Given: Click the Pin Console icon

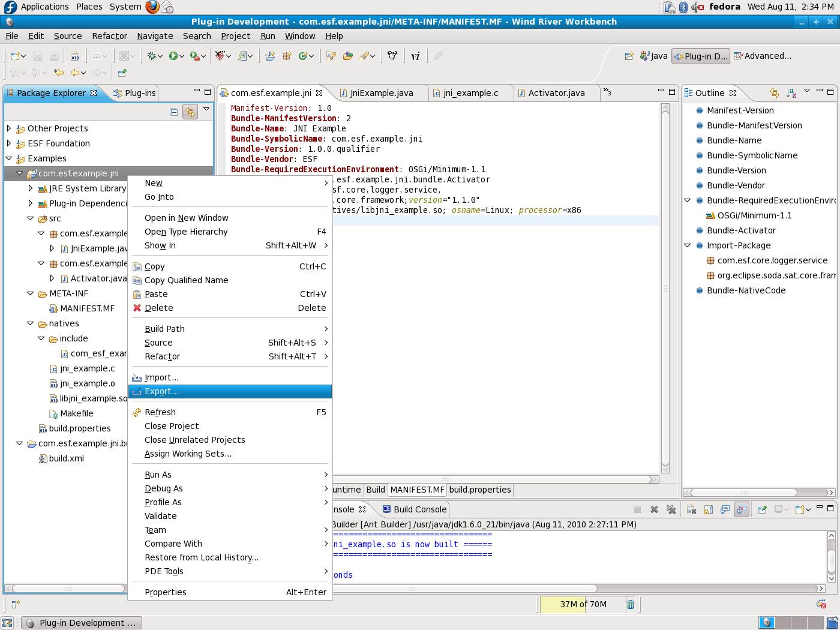Looking at the screenshot, I should tap(762, 509).
